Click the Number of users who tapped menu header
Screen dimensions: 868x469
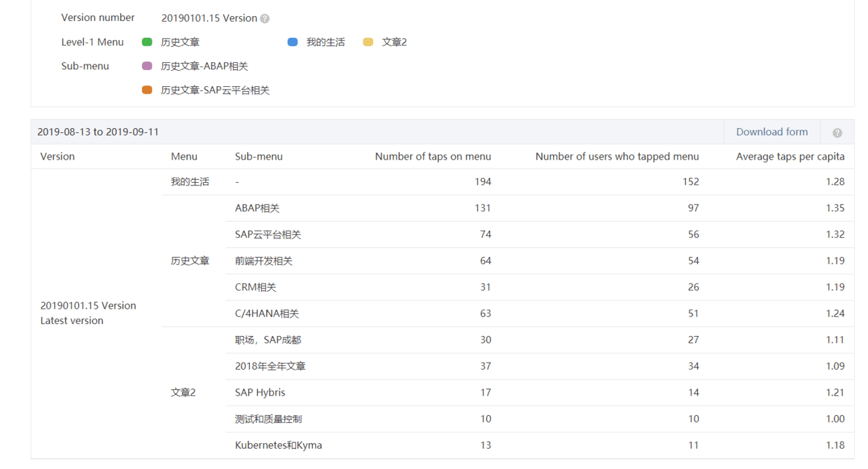pyautogui.click(x=617, y=156)
